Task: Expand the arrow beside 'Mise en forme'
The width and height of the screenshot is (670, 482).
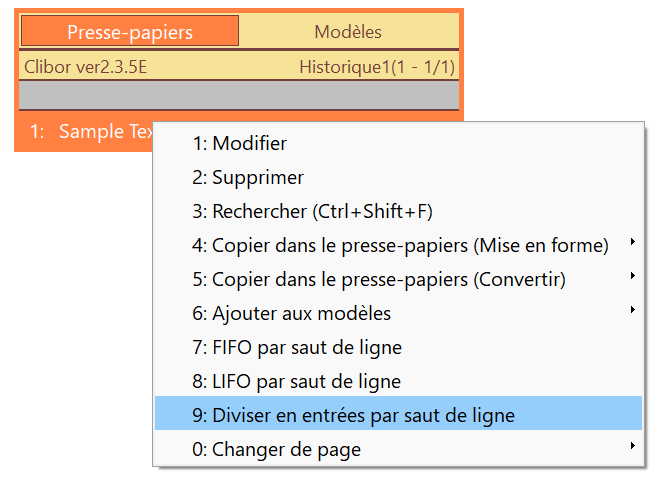Action: [x=632, y=242]
